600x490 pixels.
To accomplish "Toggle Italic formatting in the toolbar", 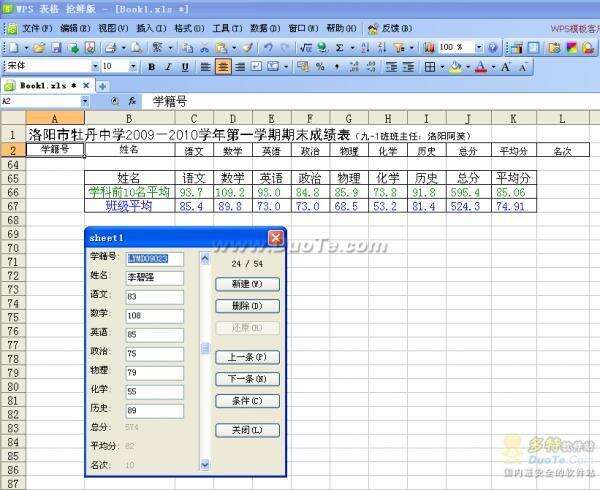I will click(x=168, y=66).
